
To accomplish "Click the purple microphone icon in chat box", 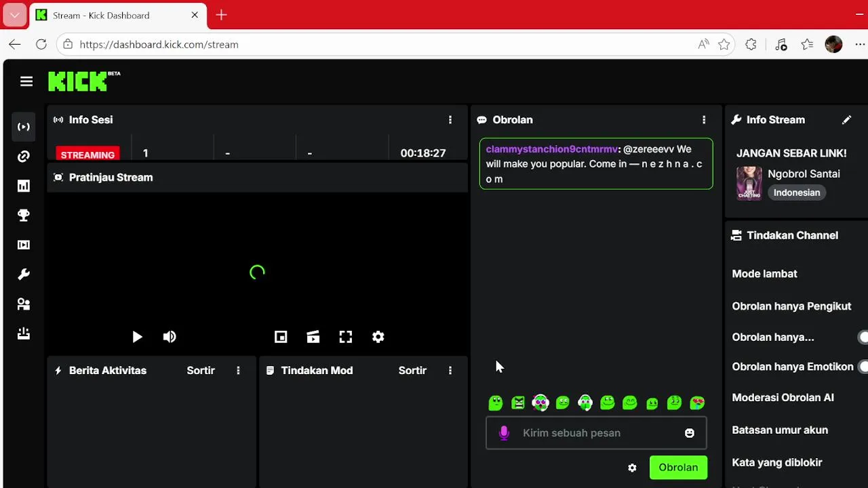I will [504, 433].
